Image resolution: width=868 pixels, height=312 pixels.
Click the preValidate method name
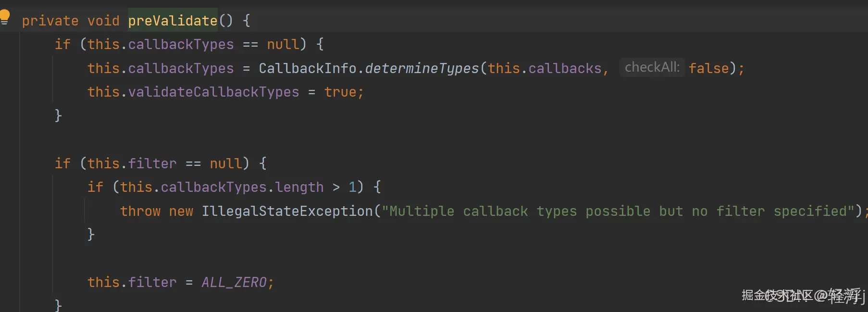(173, 21)
